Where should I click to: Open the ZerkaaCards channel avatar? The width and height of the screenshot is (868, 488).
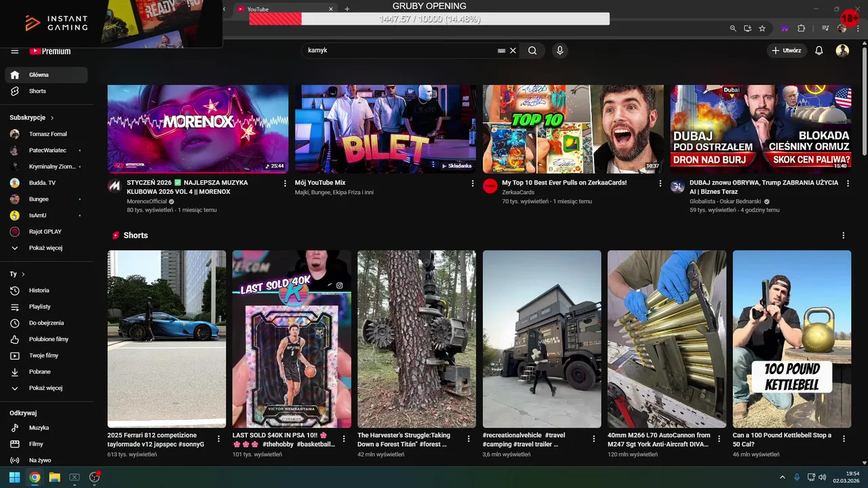point(490,186)
